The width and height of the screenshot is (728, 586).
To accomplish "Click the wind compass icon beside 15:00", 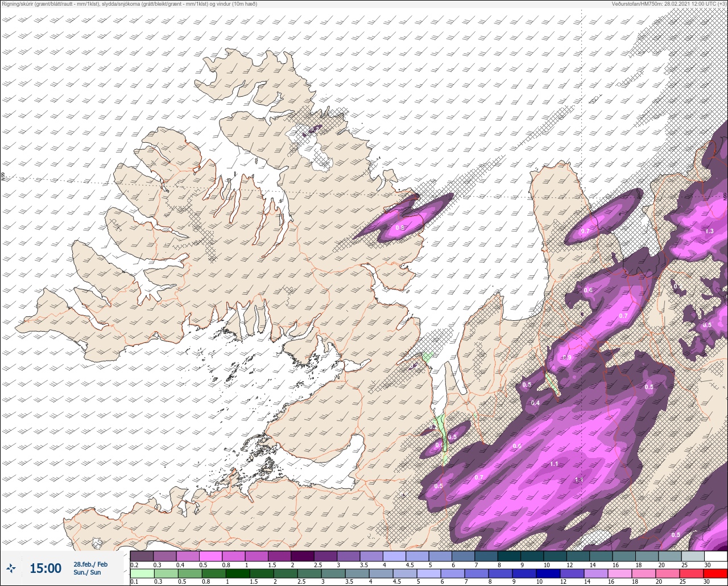I will [x=11, y=568].
